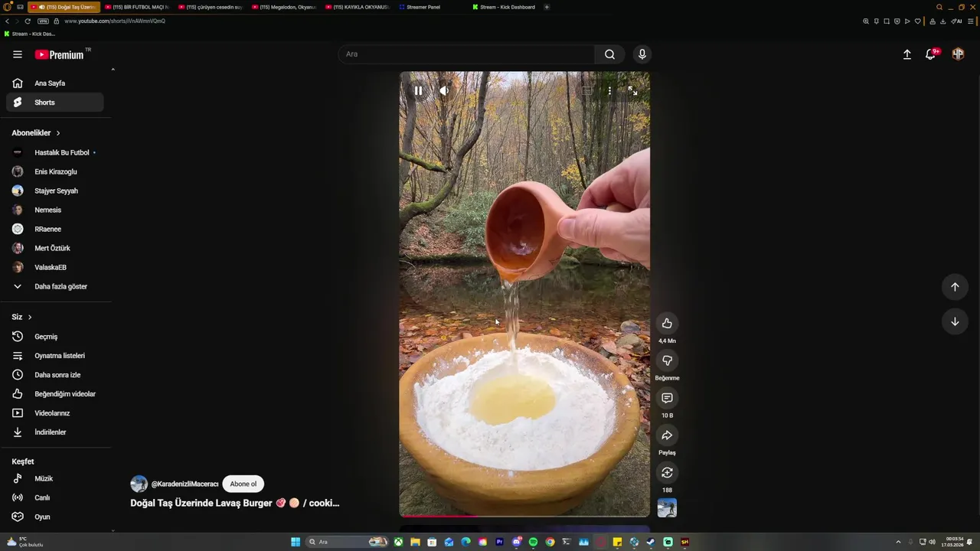This screenshot has height=551, width=980.
Task: Expand the Short to fullscreen
Action: pyautogui.click(x=632, y=90)
